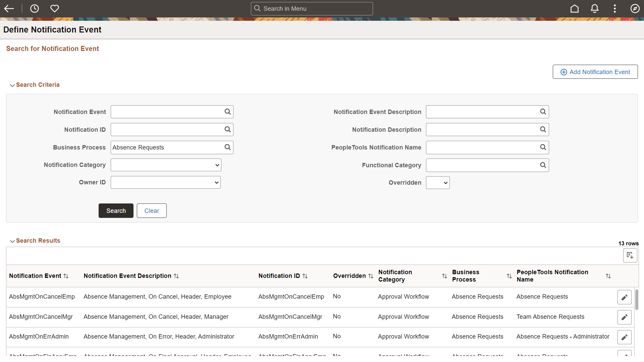Open the Recently Visited clock icon
Image resolution: width=644 pixels, height=362 pixels.
click(34, 9)
